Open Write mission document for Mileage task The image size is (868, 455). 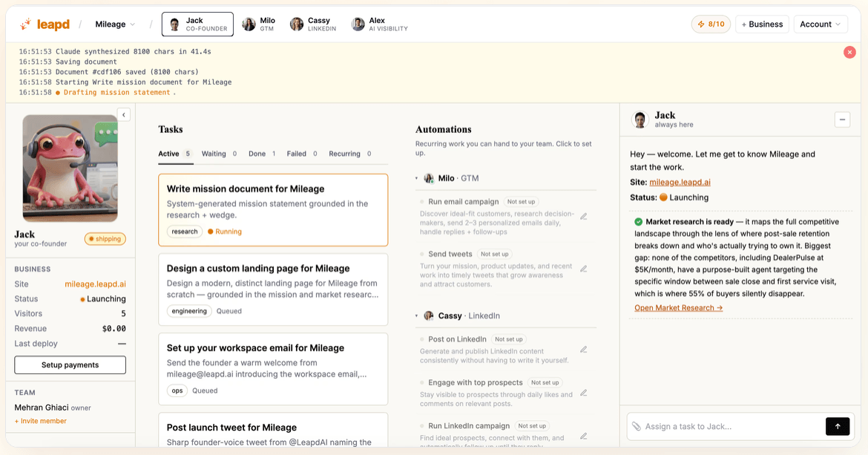(274, 210)
